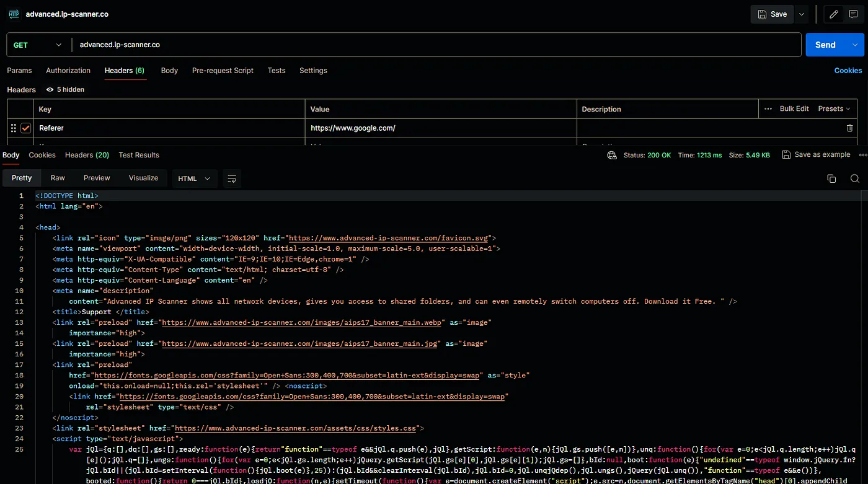Show the 5 hidden headers

[x=66, y=90]
